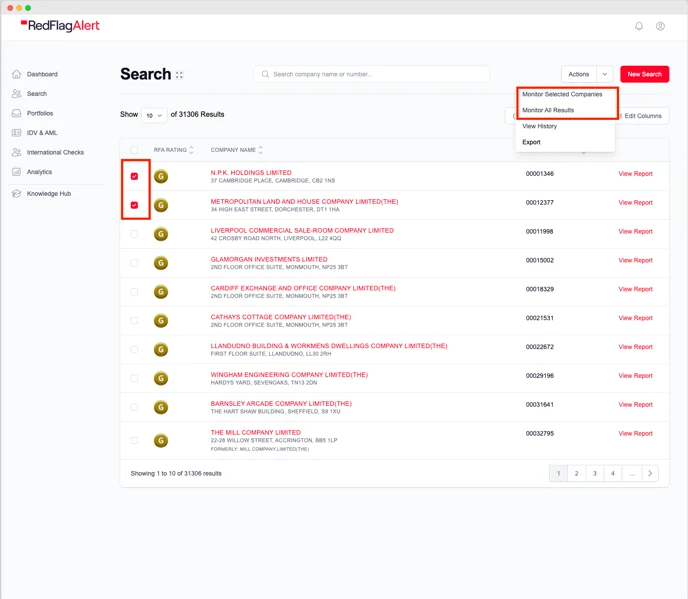Focus the company name search field
The height and width of the screenshot is (599, 688).
tap(371, 74)
